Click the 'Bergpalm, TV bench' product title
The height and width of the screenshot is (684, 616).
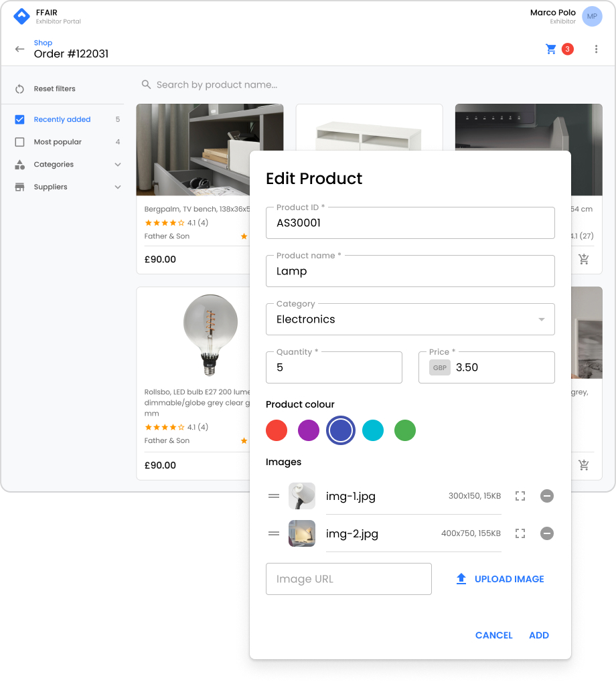click(x=198, y=209)
